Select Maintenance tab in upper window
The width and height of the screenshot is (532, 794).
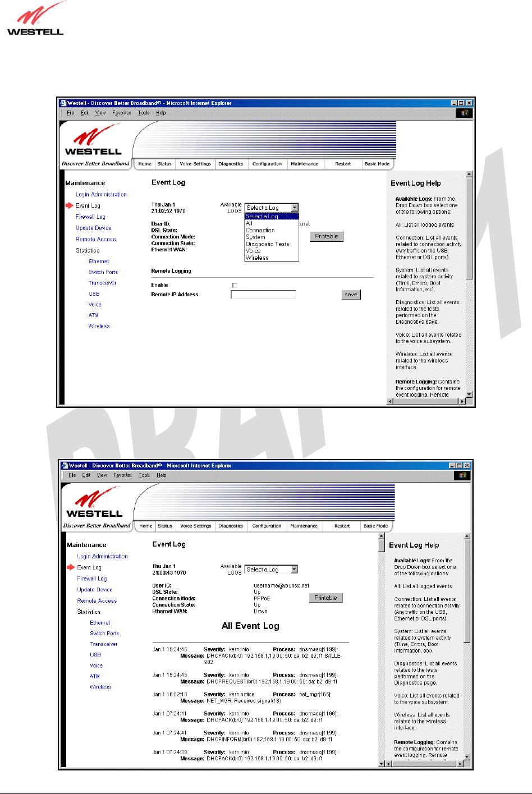pyautogui.click(x=304, y=164)
